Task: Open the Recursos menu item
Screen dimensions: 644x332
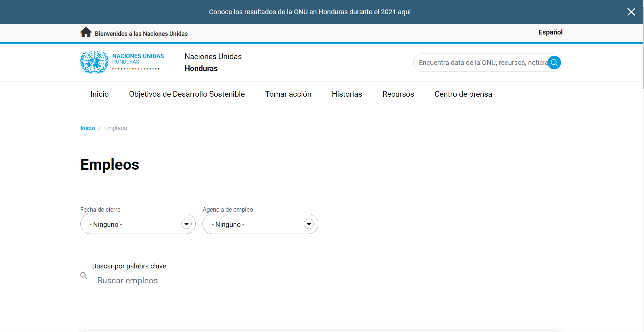Action: pos(398,94)
